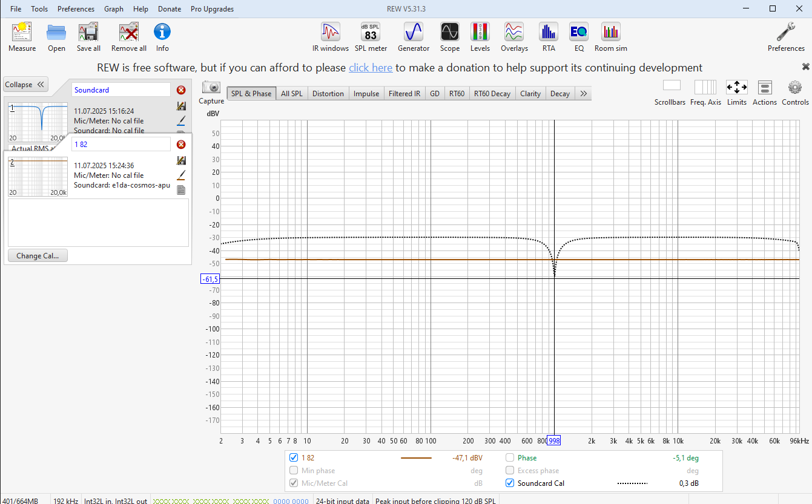Image resolution: width=812 pixels, height=504 pixels.
Task: Enable the Min phase trace
Action: [x=294, y=471]
